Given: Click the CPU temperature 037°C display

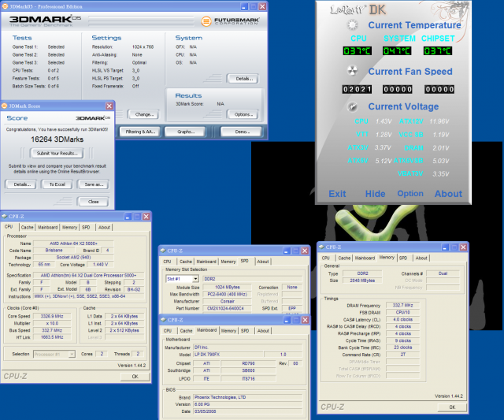Looking at the screenshot, I should pyautogui.click(x=357, y=50).
